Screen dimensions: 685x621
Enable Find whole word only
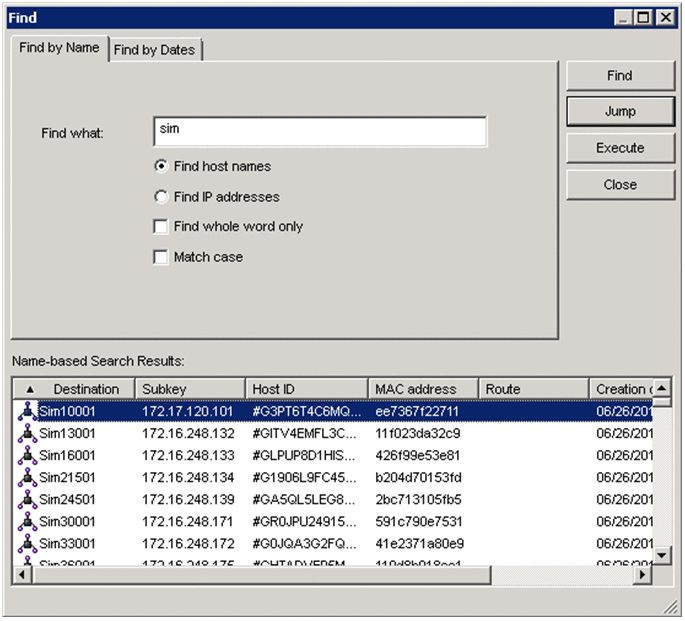click(161, 227)
